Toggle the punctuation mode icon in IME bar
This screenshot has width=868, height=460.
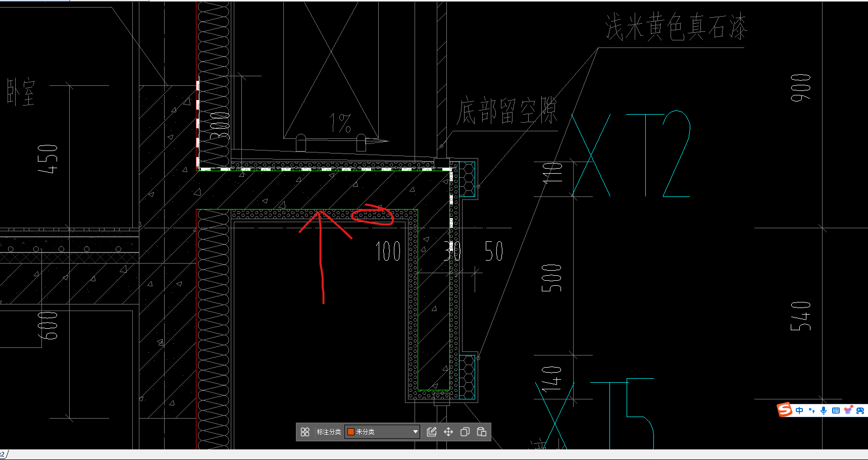point(811,411)
